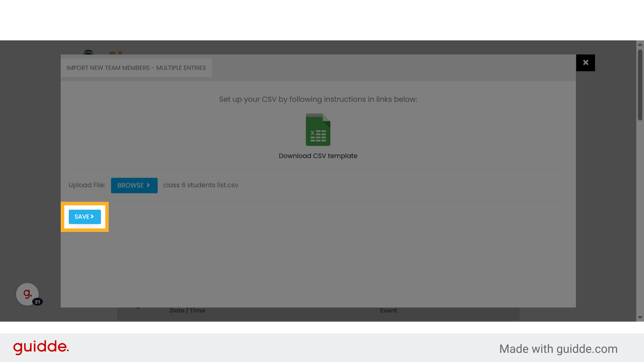The image size is (644, 362).
Task: Open the Download CSV template link
Action: coord(318,156)
